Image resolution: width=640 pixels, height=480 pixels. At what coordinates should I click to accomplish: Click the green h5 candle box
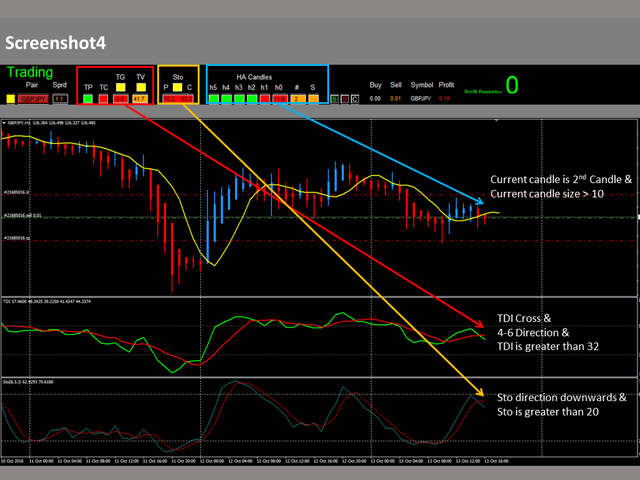pyautogui.click(x=213, y=99)
